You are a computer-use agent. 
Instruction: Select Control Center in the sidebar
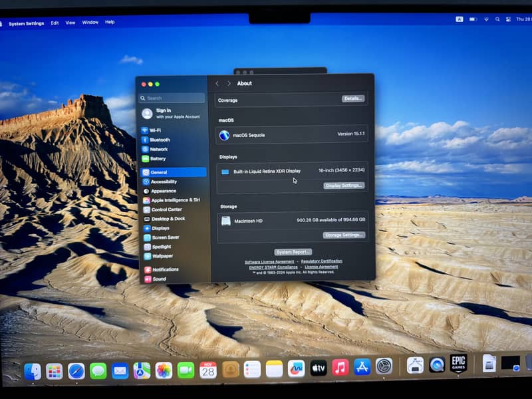point(166,209)
